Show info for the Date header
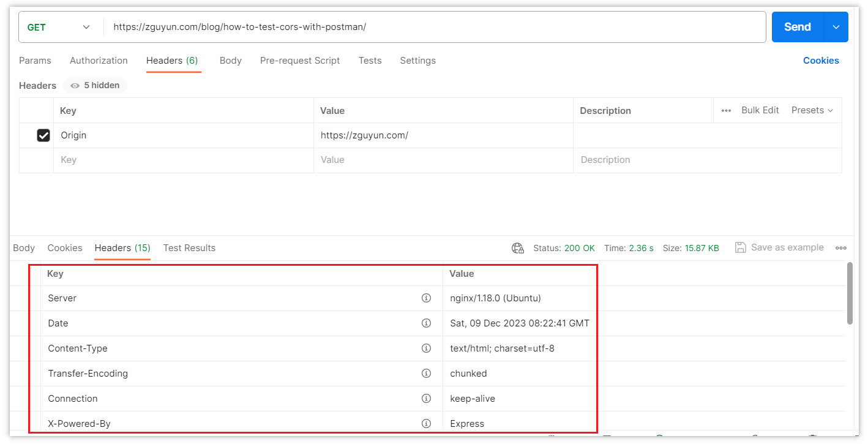Viewport: 868px width, 444px height. tap(426, 323)
